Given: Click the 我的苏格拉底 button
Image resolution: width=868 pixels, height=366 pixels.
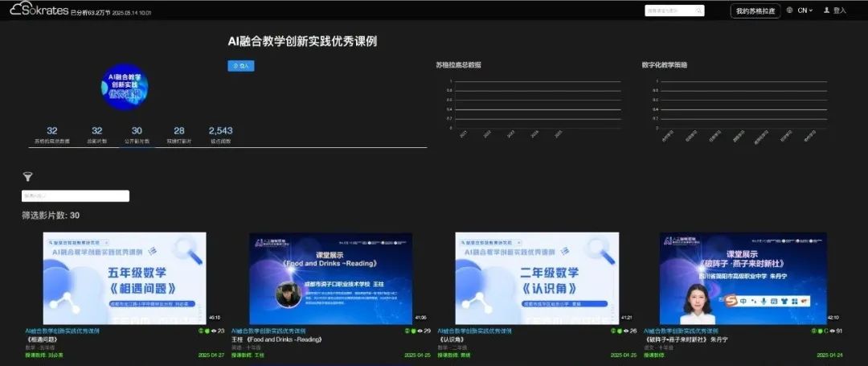Looking at the screenshot, I should [x=755, y=10].
